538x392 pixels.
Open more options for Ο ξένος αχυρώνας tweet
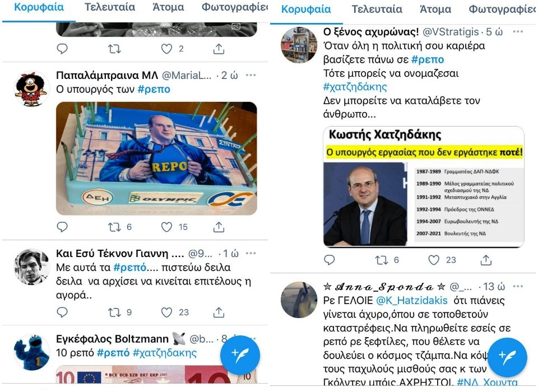518,31
